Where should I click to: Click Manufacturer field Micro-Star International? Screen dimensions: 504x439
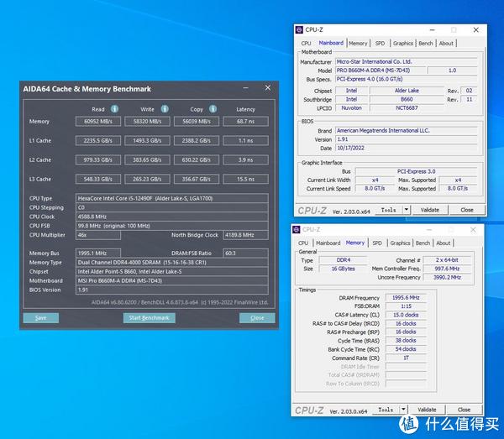(407, 61)
